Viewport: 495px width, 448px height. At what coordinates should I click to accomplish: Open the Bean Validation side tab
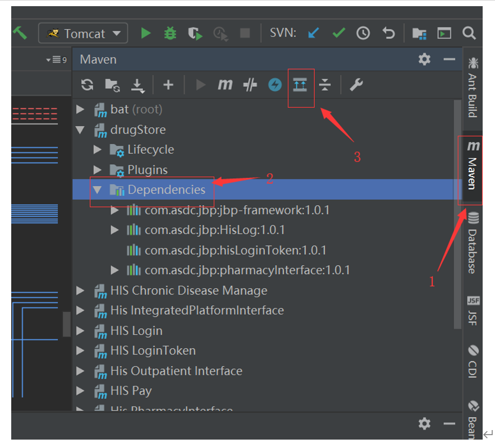click(x=473, y=419)
